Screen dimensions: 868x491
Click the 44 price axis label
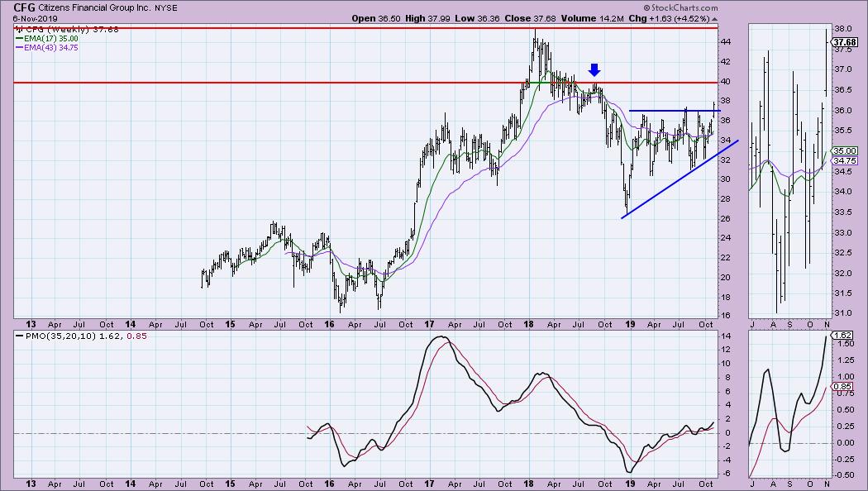[725, 42]
